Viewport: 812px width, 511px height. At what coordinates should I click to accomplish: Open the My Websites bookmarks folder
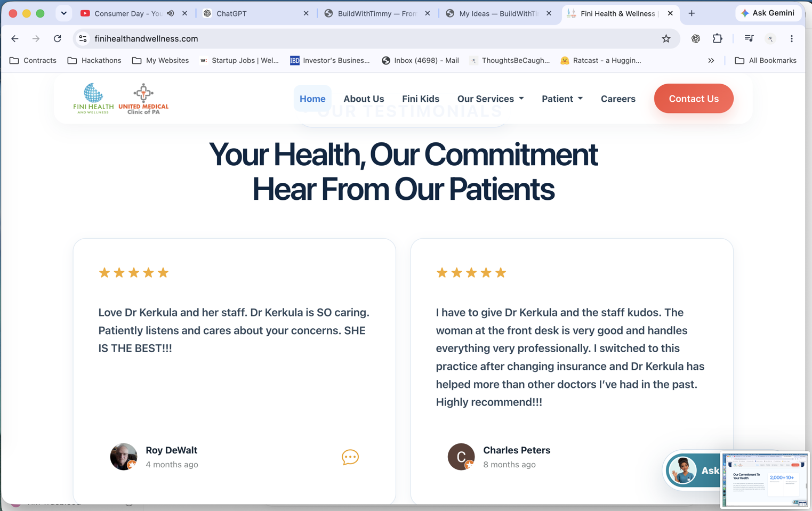coord(160,60)
